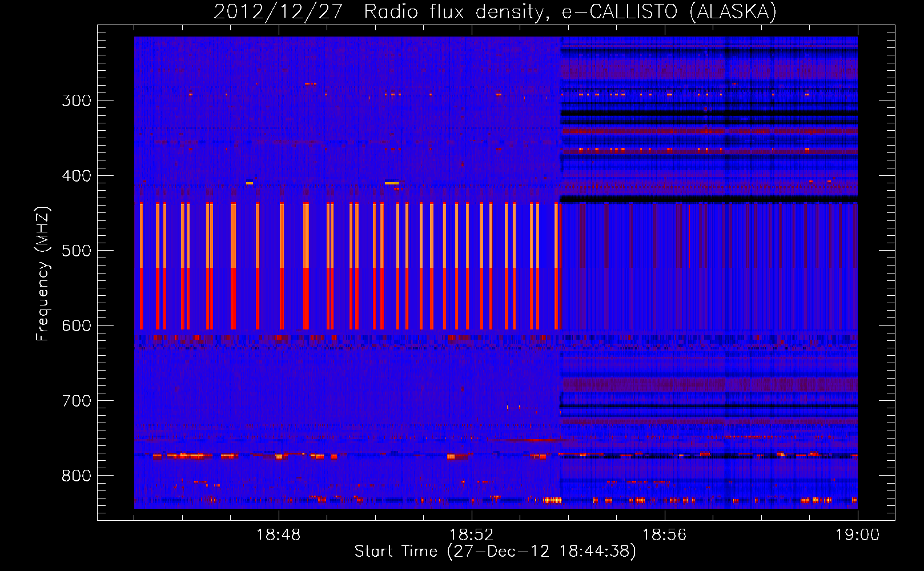Click the 700 frequency tick label
The height and width of the screenshot is (571, 924).
pos(77,401)
